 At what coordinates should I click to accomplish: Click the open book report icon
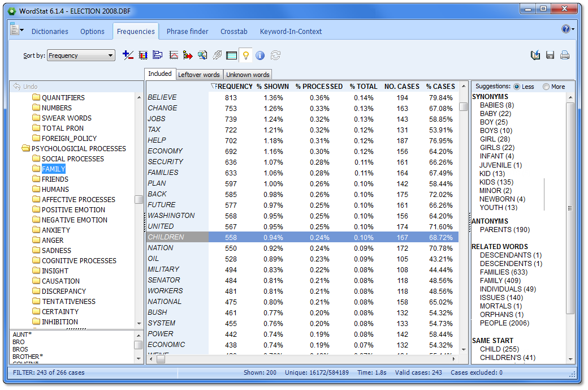coord(535,55)
